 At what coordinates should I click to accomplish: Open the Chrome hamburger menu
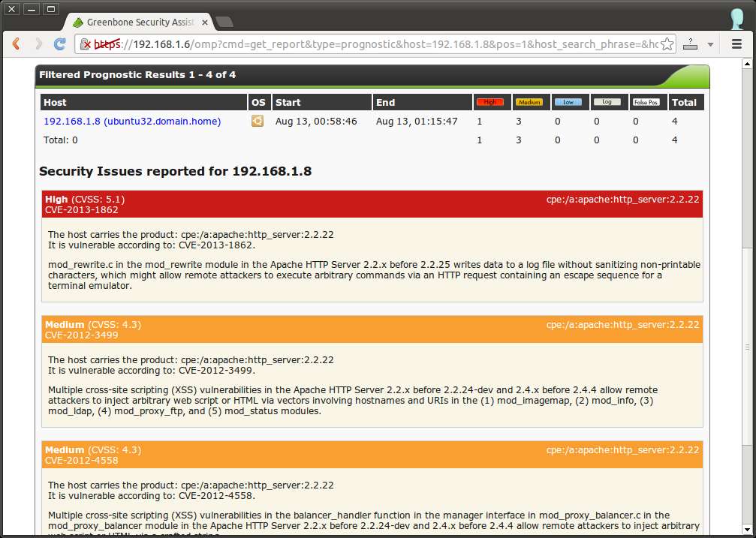pyautogui.click(x=736, y=44)
